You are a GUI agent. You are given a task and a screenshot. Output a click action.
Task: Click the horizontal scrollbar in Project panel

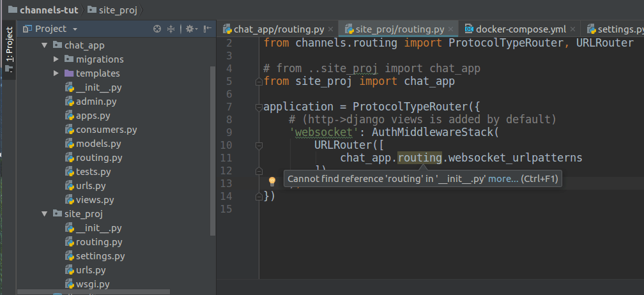tap(94, 292)
